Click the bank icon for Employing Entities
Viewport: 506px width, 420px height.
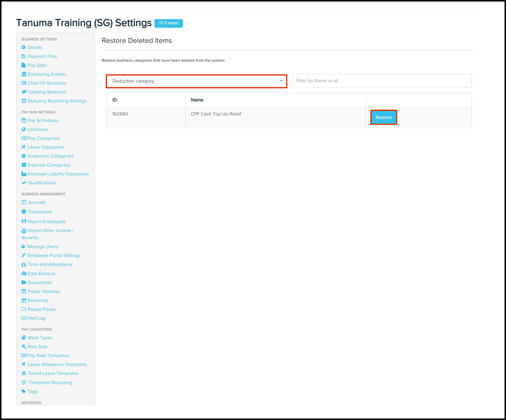24,74
